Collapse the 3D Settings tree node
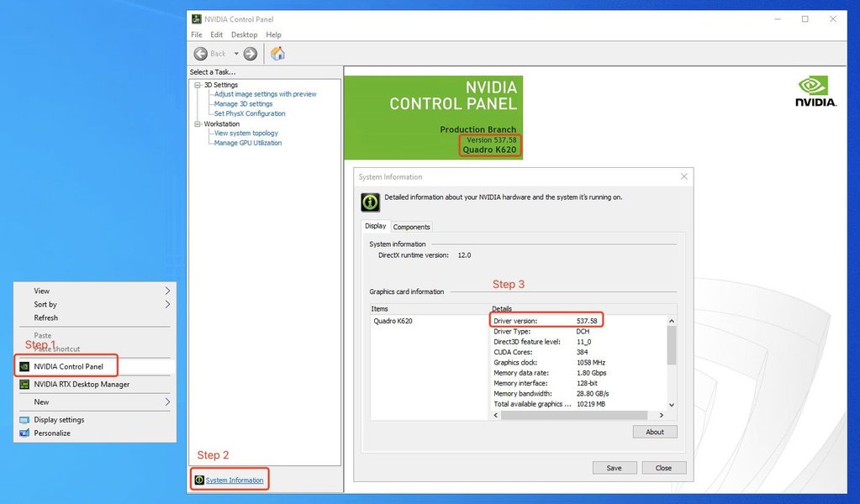This screenshot has width=860, height=504. click(198, 85)
